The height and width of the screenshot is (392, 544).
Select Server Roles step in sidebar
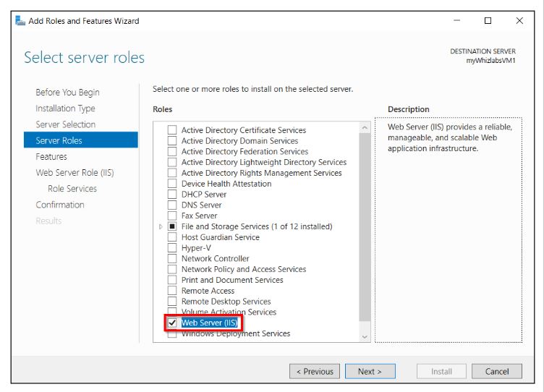point(81,140)
